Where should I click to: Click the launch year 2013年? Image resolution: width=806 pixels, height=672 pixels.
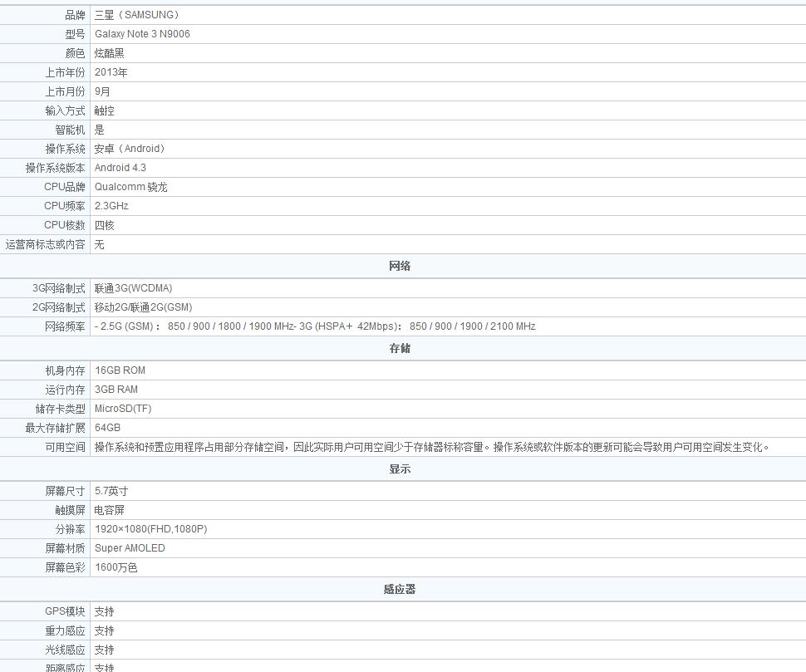pyautogui.click(x=111, y=72)
